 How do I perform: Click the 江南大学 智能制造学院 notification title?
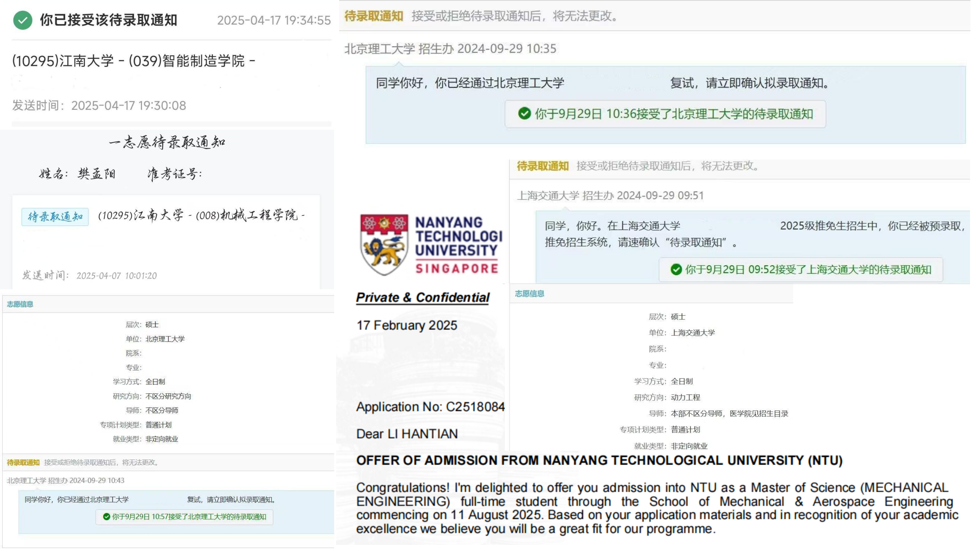pyautogui.click(x=134, y=61)
